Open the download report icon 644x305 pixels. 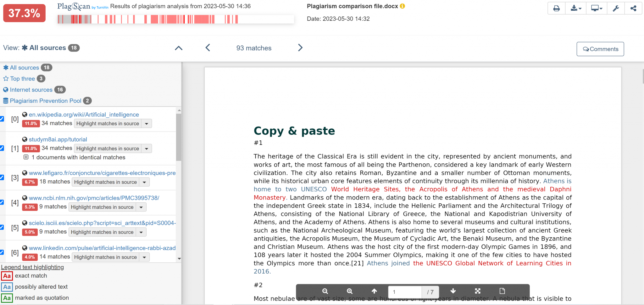(575, 8)
